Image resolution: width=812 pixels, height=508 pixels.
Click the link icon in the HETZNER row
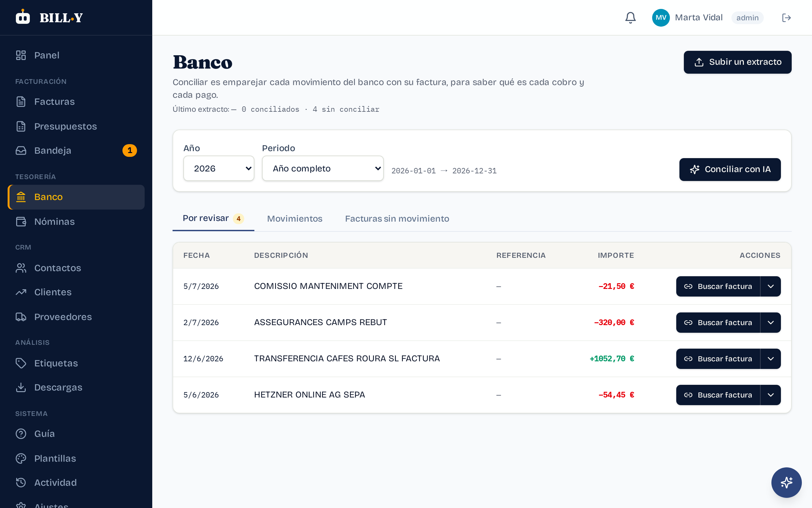(688, 395)
